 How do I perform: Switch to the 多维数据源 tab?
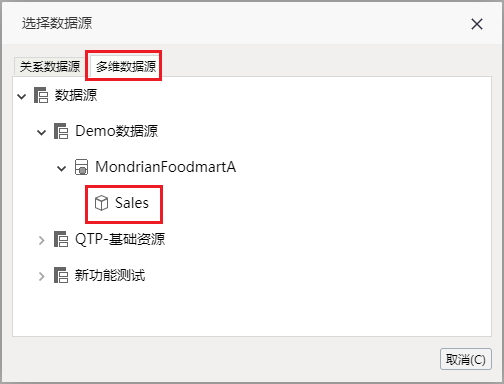pyautogui.click(x=126, y=66)
